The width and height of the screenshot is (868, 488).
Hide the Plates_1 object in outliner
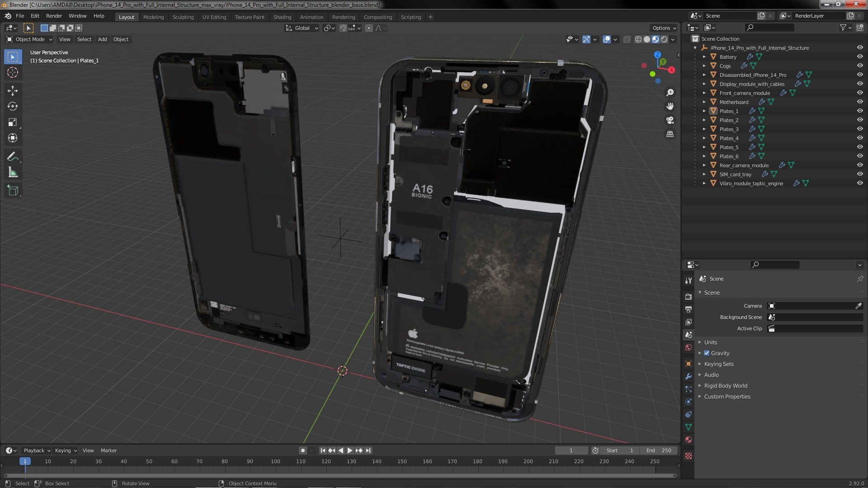coord(860,111)
